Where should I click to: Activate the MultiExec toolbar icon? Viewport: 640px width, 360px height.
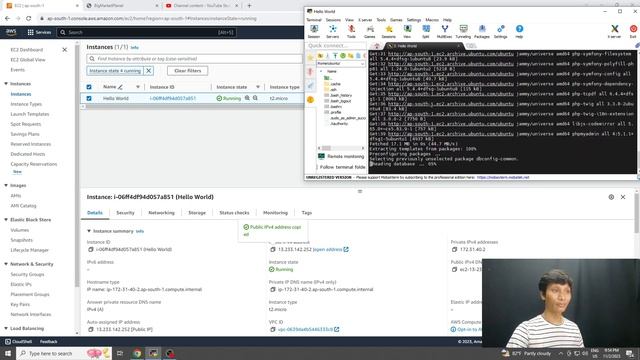tap(444, 31)
